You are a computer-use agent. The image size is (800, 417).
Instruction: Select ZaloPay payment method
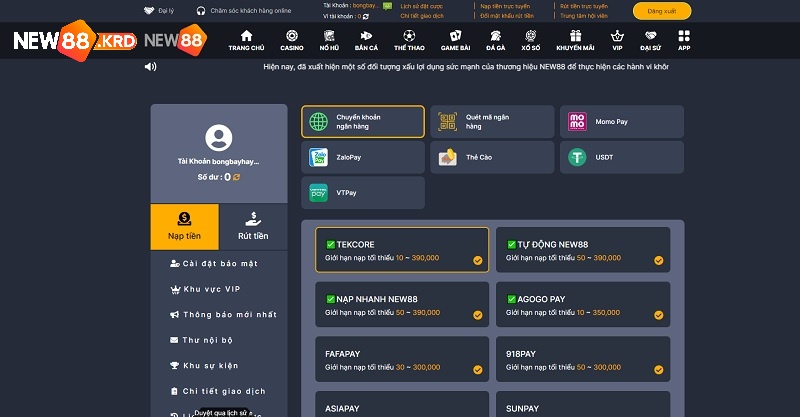pyautogui.click(x=363, y=157)
